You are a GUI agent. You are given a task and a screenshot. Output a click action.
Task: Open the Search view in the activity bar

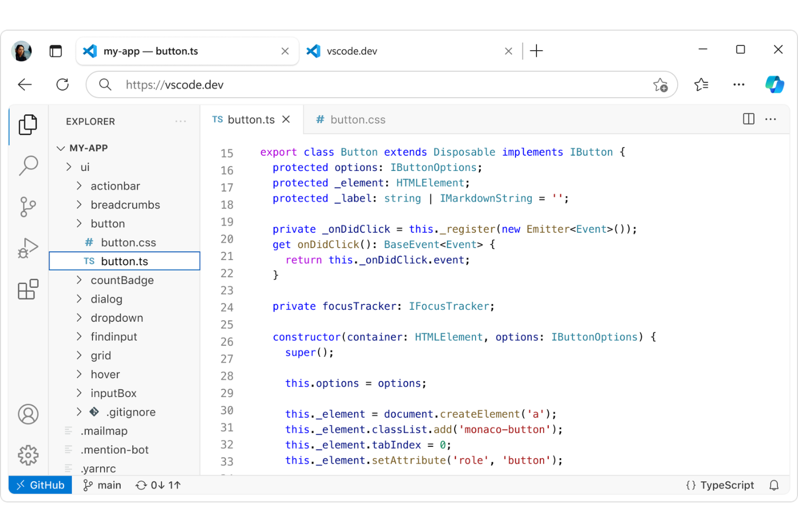(x=28, y=165)
